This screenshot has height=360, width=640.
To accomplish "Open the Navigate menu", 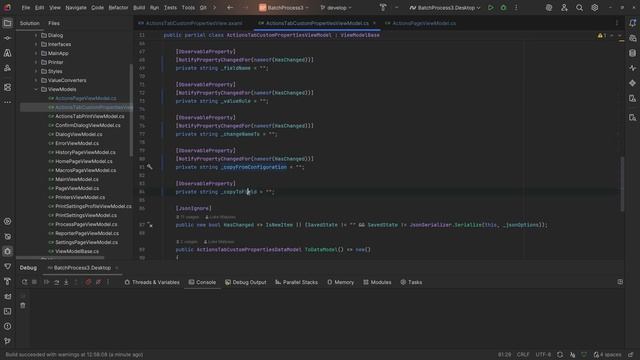I will pos(76,8).
